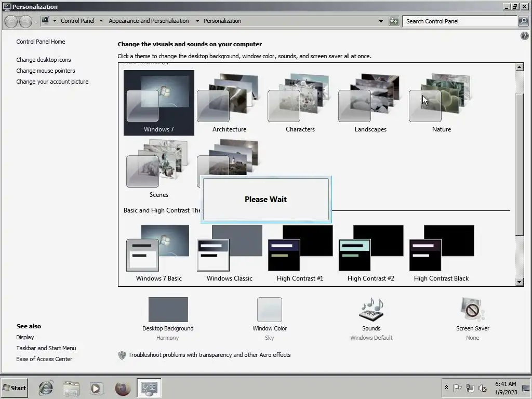Click the search magnifier icon
The image size is (532, 399).
[x=523, y=21]
